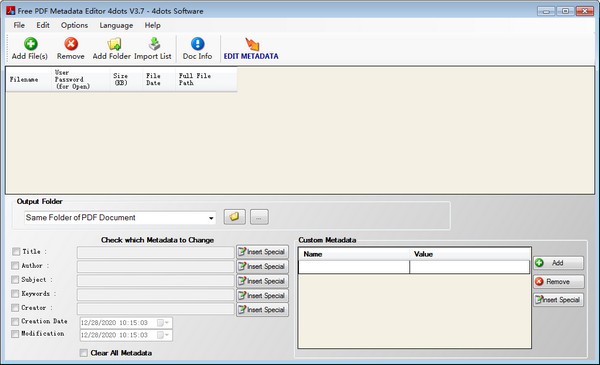Enable the Creation Date checkbox
The height and width of the screenshot is (365, 600).
(x=15, y=321)
